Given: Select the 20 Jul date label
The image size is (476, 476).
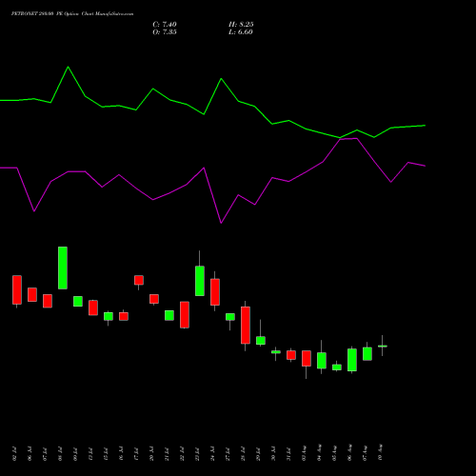Looking at the screenshot, I should click(151, 454).
